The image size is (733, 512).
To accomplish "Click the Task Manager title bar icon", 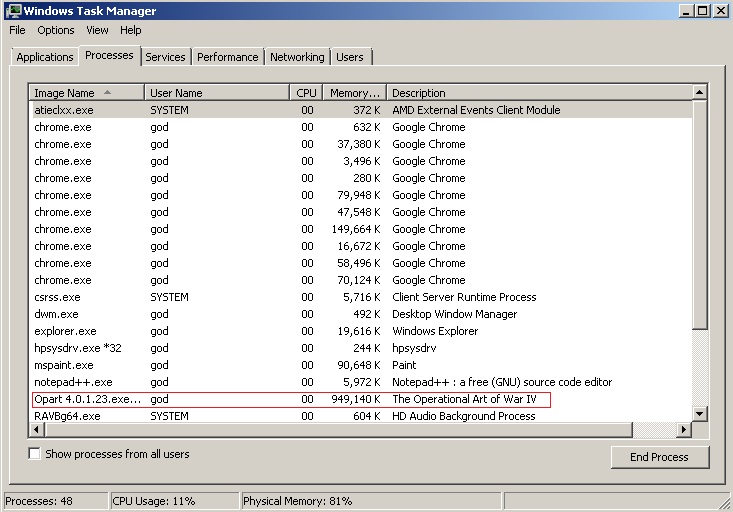I will 14,11.
